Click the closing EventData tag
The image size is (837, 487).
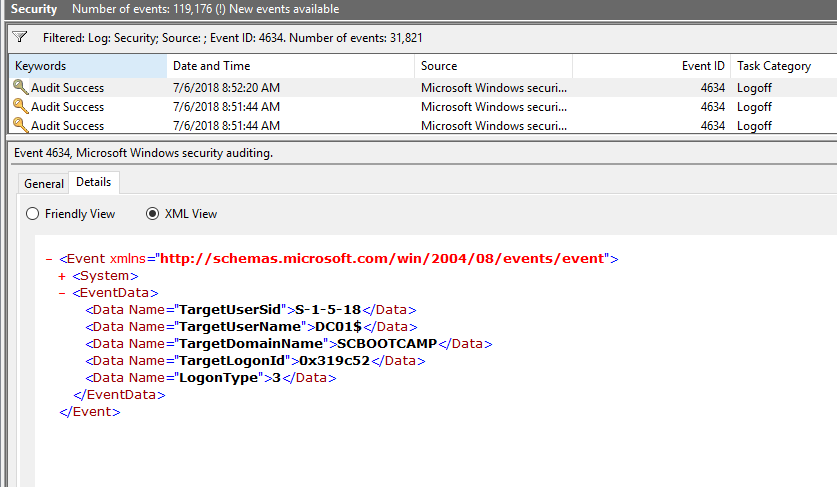120,395
